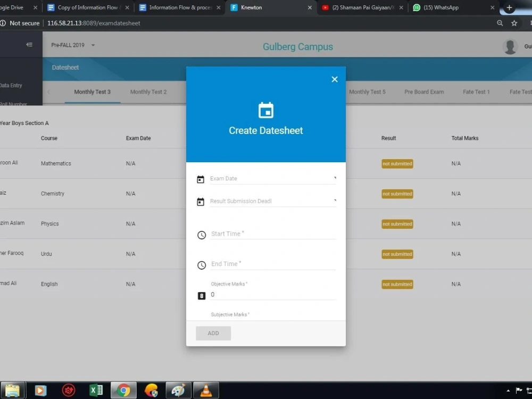
Task: Click the tabs left scroll chevron
Action: (x=48, y=92)
